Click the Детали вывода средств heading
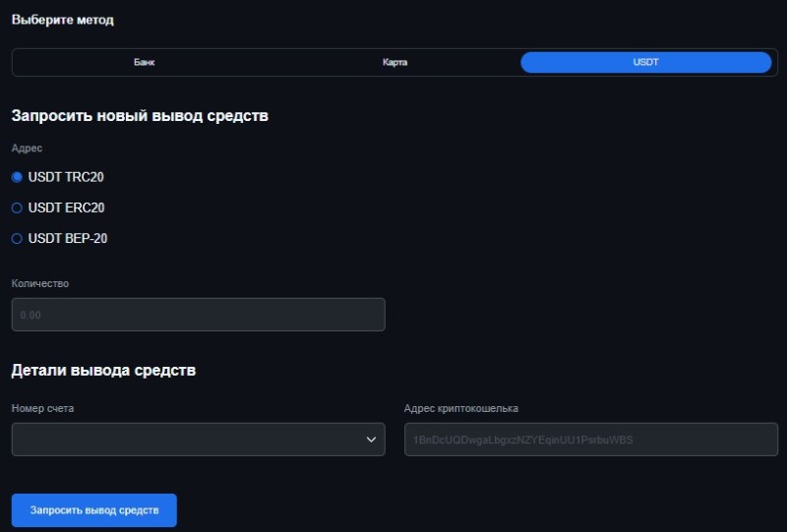The image size is (787, 532). 103,371
